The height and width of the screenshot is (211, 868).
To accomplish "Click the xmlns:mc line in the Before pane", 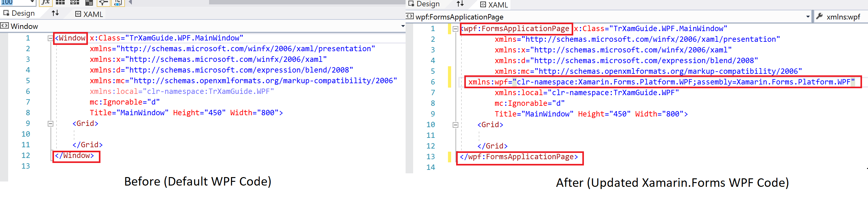I will 243,81.
